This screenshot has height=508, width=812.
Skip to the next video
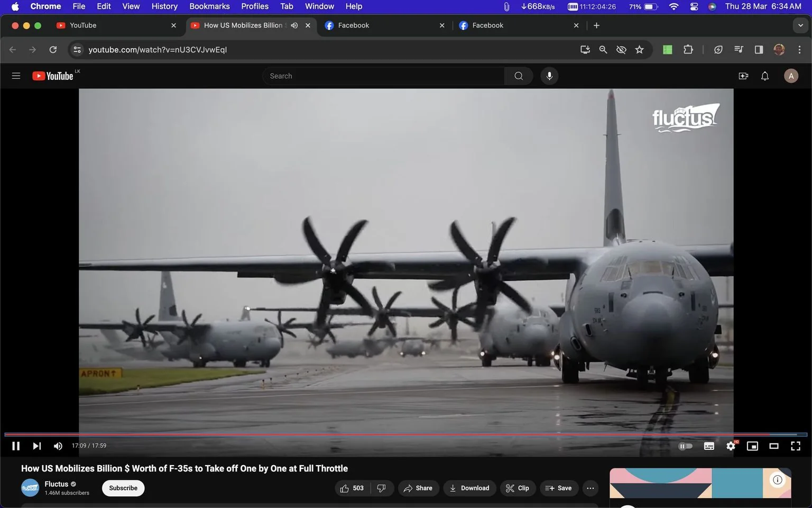click(36, 446)
